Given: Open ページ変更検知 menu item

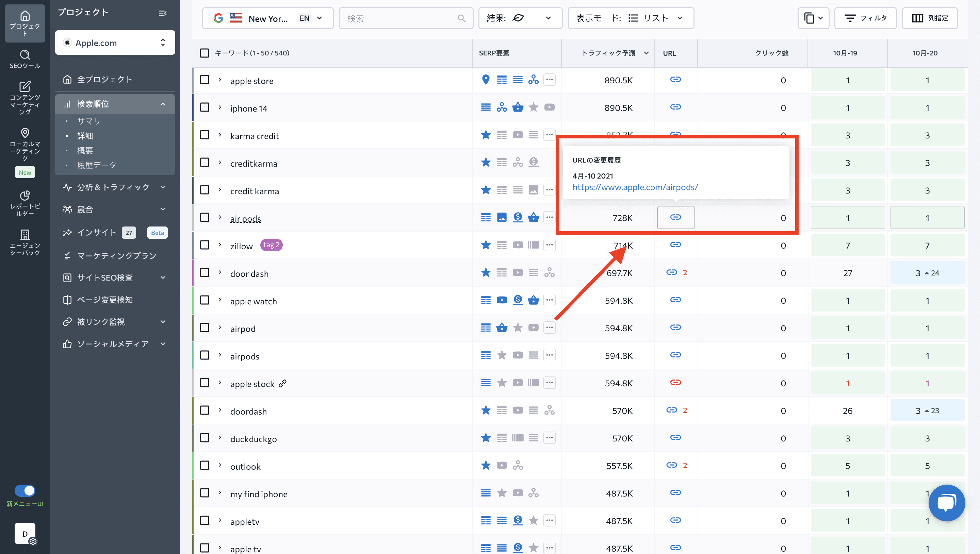Looking at the screenshot, I should pyautogui.click(x=115, y=300).
